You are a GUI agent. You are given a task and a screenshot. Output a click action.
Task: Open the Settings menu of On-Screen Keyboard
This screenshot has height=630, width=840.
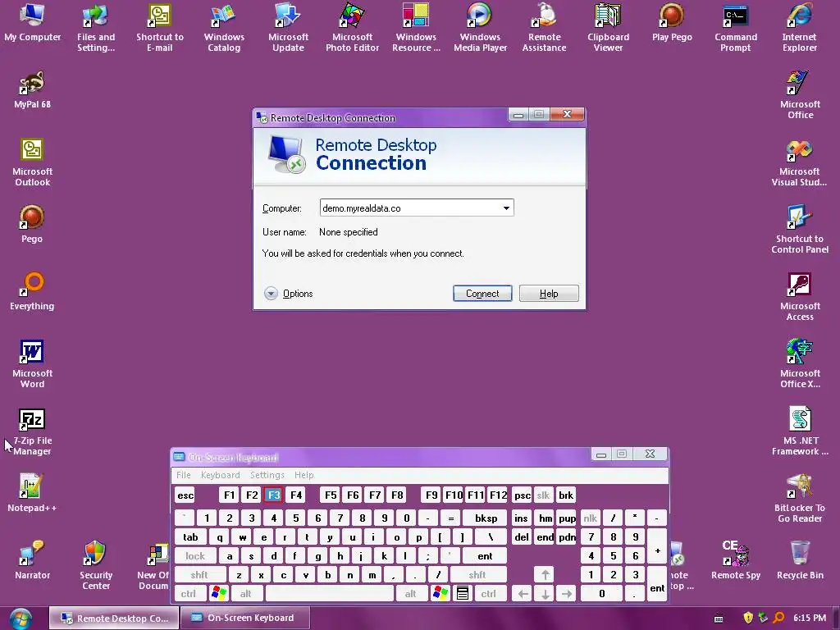coord(267,475)
